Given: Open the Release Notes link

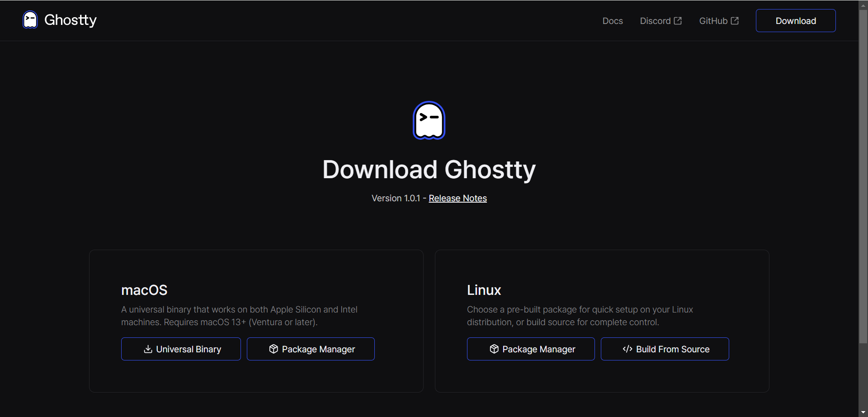Looking at the screenshot, I should pos(458,198).
